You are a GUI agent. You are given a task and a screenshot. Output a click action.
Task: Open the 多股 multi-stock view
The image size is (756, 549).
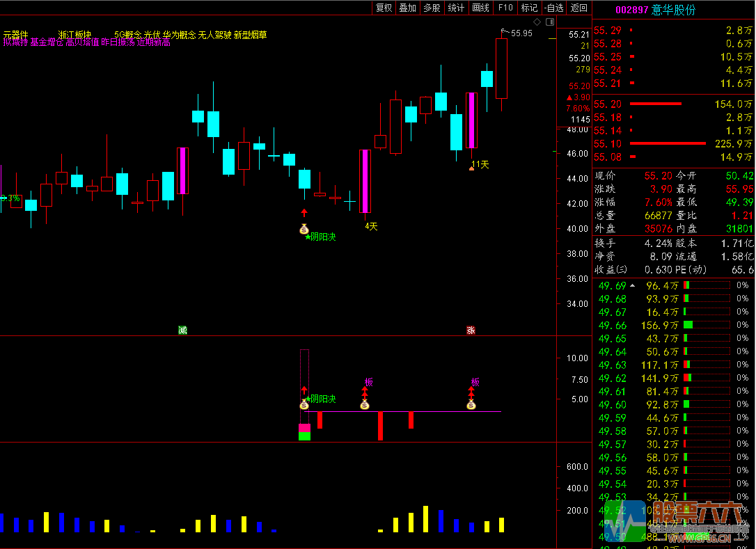pyautogui.click(x=432, y=8)
